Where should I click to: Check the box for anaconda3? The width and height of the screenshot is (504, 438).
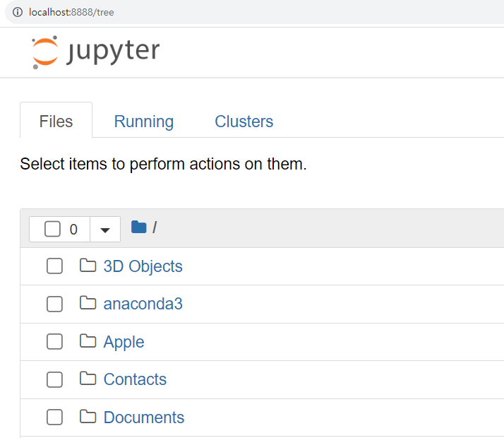[54, 304]
